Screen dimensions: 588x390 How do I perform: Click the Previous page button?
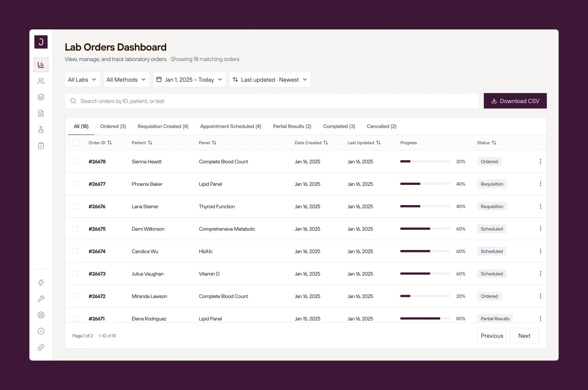click(492, 336)
